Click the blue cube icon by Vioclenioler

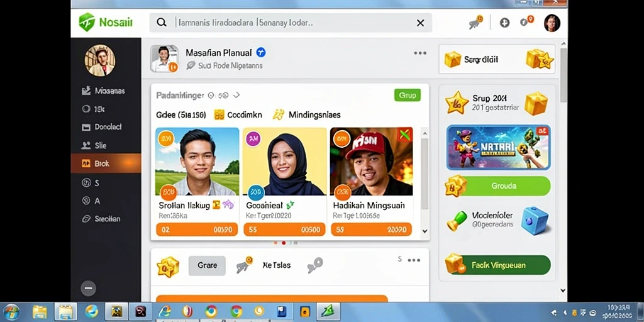535,221
